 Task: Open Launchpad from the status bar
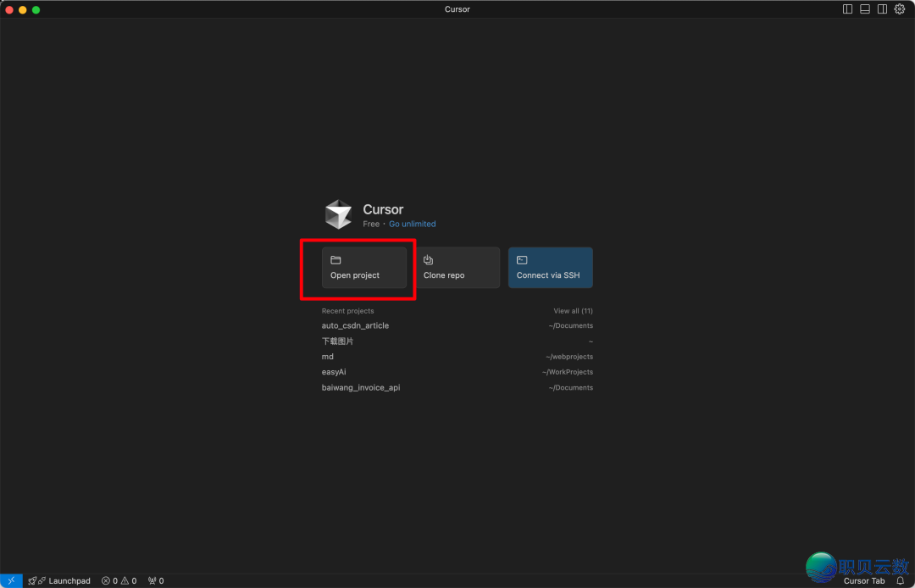tap(59, 580)
